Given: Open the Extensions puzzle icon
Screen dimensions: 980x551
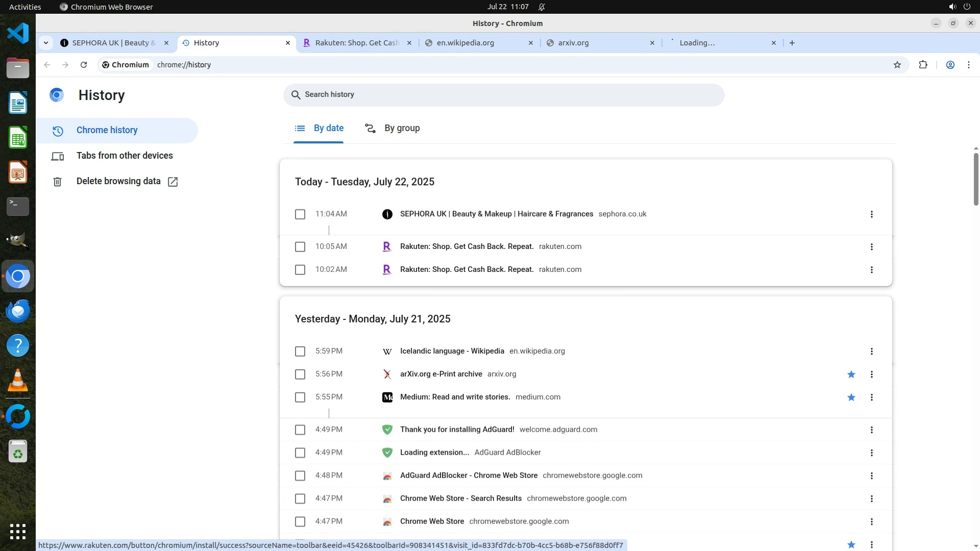Looking at the screenshot, I should 923,65.
